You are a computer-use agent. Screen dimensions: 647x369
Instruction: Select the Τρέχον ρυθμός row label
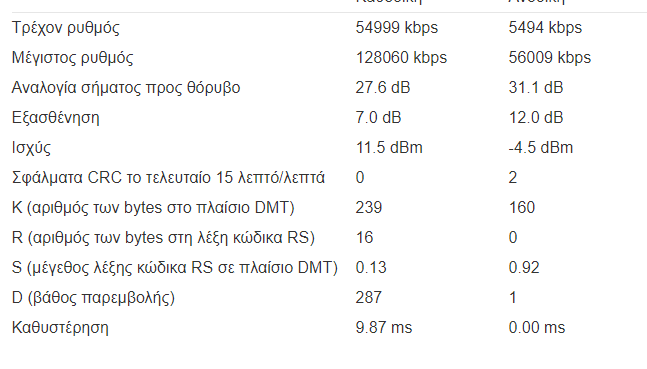coord(66,28)
